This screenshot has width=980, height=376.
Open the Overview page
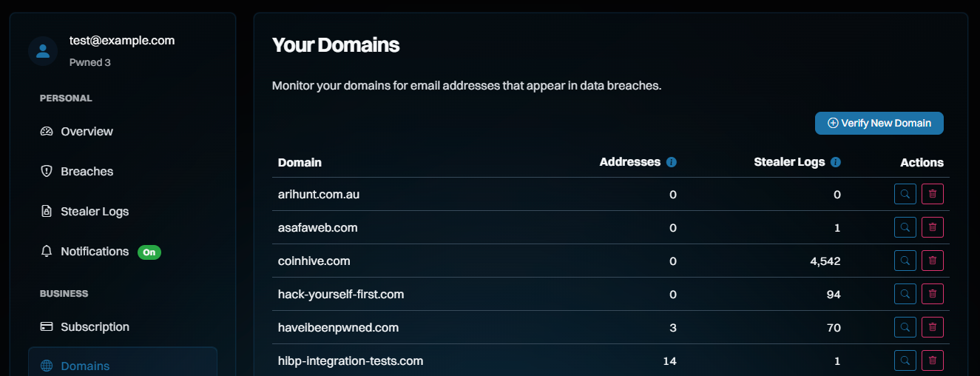(87, 132)
